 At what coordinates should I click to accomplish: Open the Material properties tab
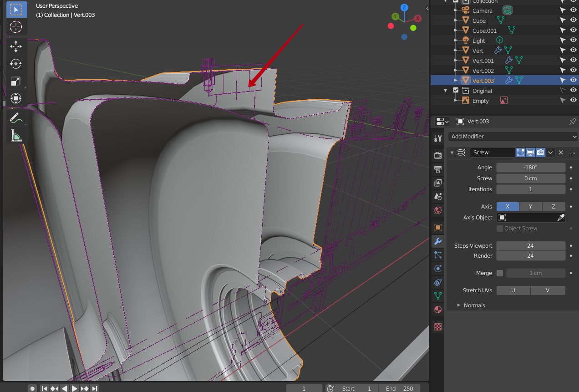tap(438, 310)
